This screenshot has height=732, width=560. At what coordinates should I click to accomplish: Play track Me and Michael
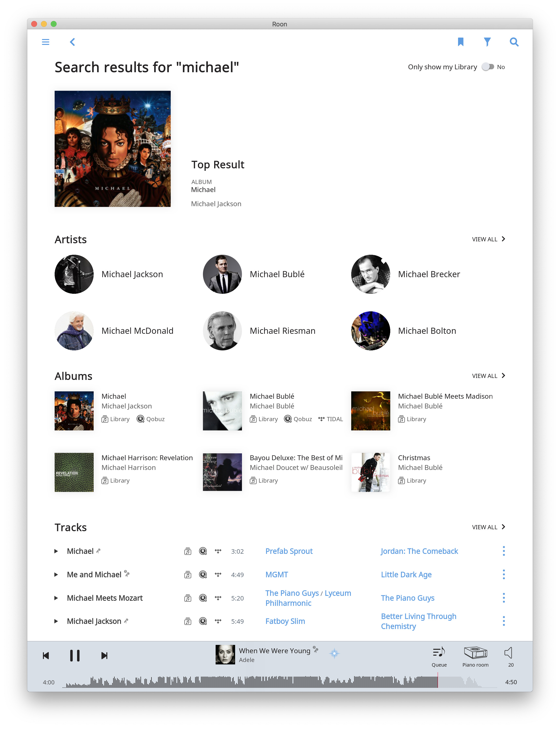tap(56, 575)
